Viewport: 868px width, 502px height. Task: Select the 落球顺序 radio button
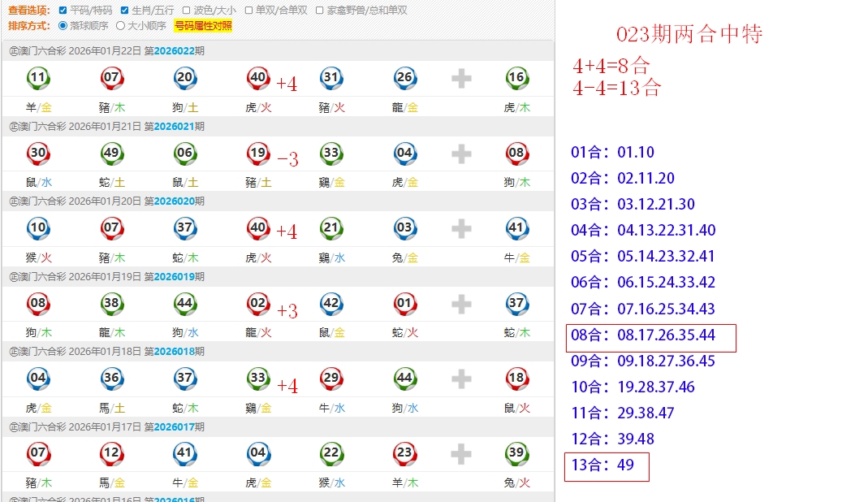tap(63, 25)
